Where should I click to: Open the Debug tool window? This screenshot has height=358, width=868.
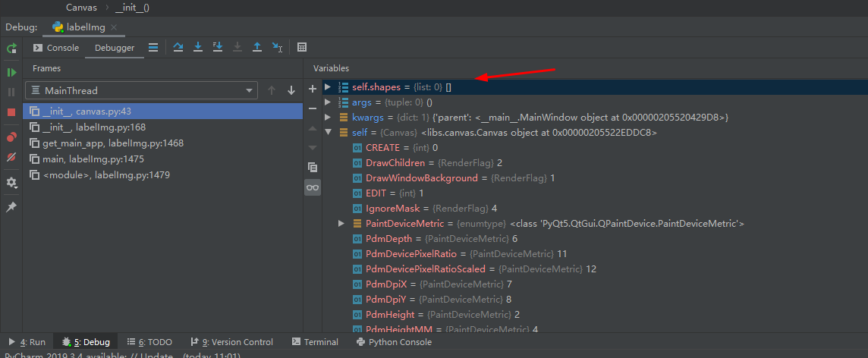tap(85, 342)
